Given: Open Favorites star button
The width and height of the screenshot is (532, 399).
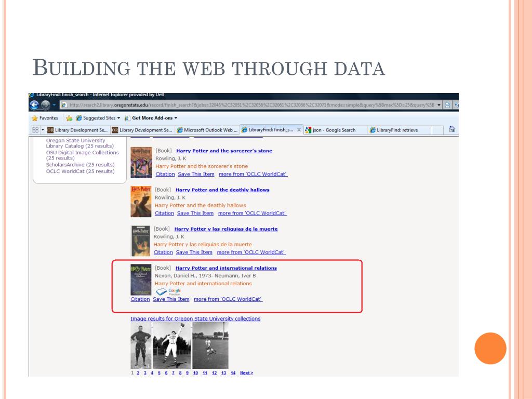Looking at the screenshot, I should pos(45,118).
